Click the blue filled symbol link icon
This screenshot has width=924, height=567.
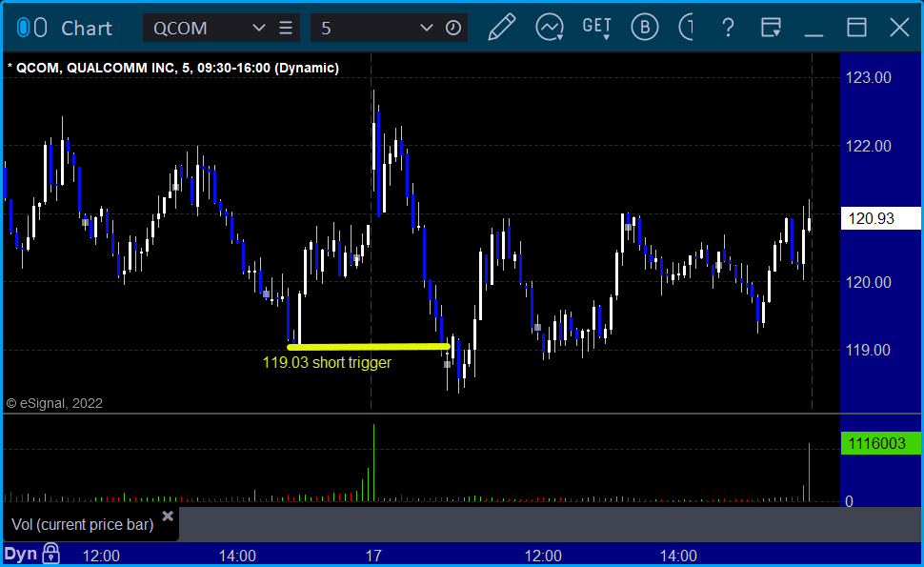pyautogui.click(x=23, y=28)
